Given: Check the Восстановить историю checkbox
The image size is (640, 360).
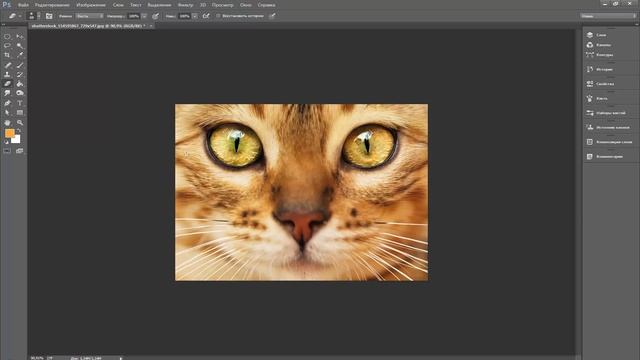Looking at the screenshot, I should click(x=218, y=16).
